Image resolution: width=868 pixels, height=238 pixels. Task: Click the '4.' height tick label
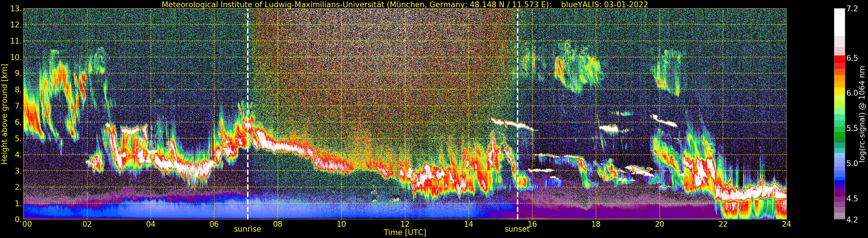click(19, 155)
